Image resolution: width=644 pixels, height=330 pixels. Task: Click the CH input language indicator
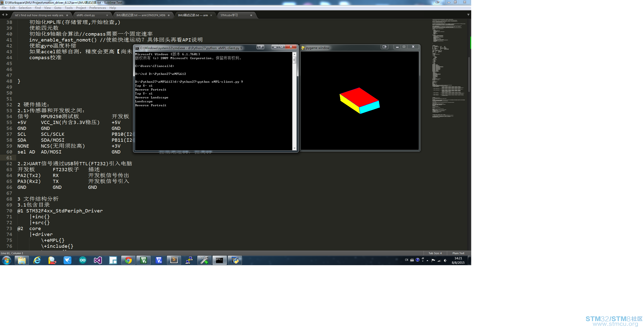(406, 260)
